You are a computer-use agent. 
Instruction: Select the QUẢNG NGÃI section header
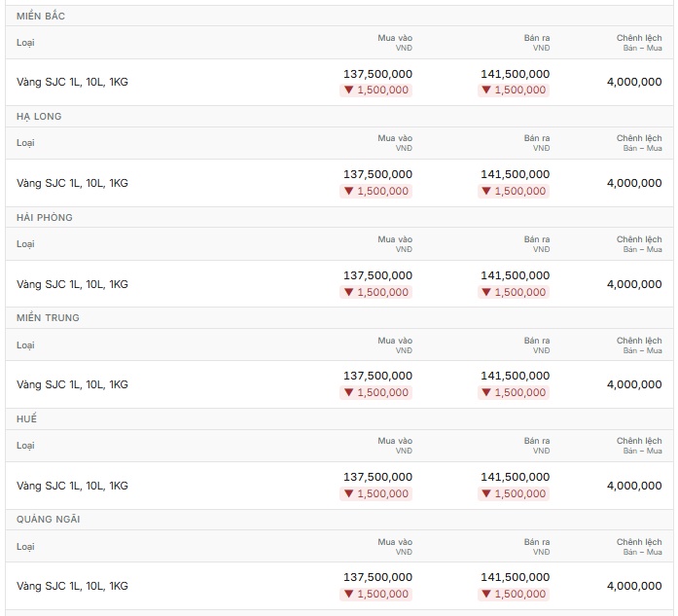[x=49, y=520]
